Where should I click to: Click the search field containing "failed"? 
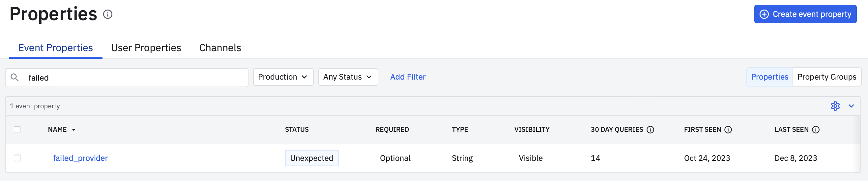(x=135, y=78)
